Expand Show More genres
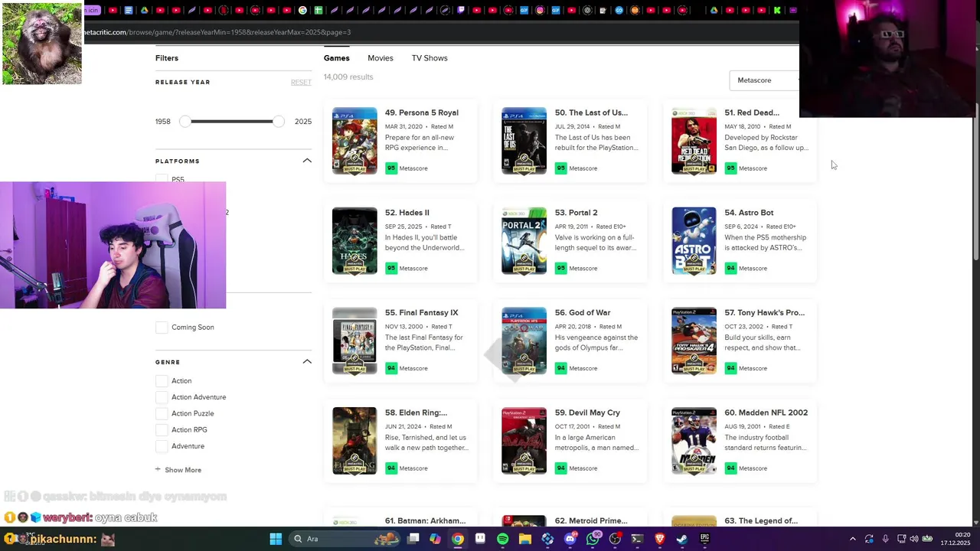980x551 pixels. tap(178, 470)
